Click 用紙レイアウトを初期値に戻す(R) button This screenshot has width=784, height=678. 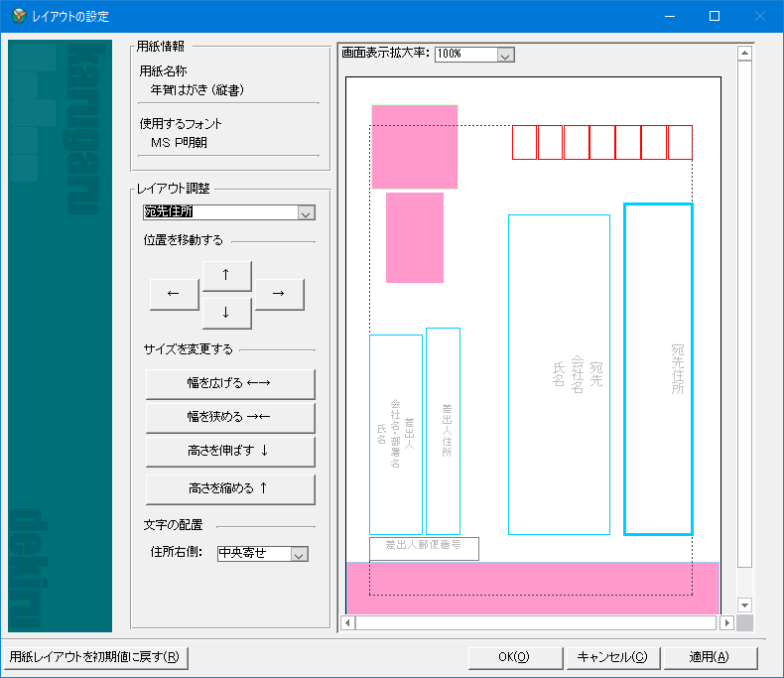pyautogui.click(x=95, y=657)
